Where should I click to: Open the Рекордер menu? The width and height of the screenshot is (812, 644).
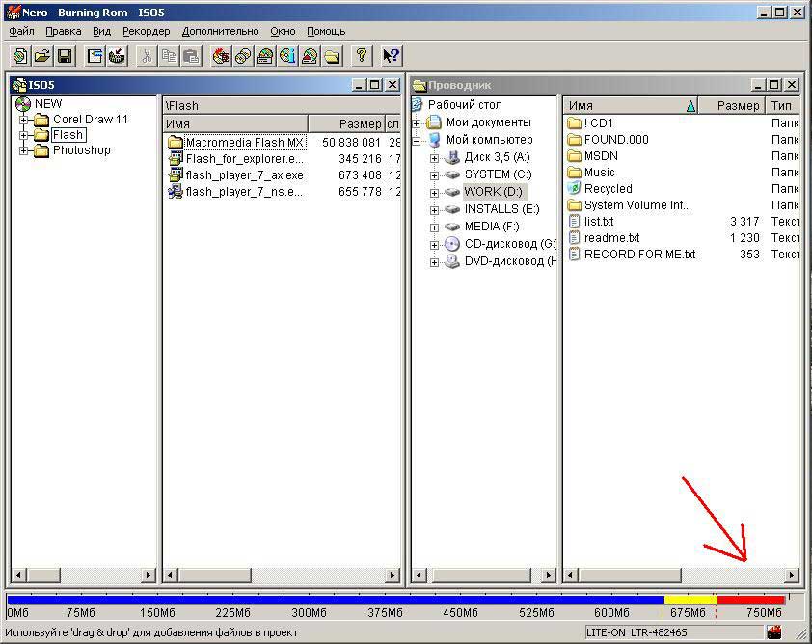click(x=146, y=31)
